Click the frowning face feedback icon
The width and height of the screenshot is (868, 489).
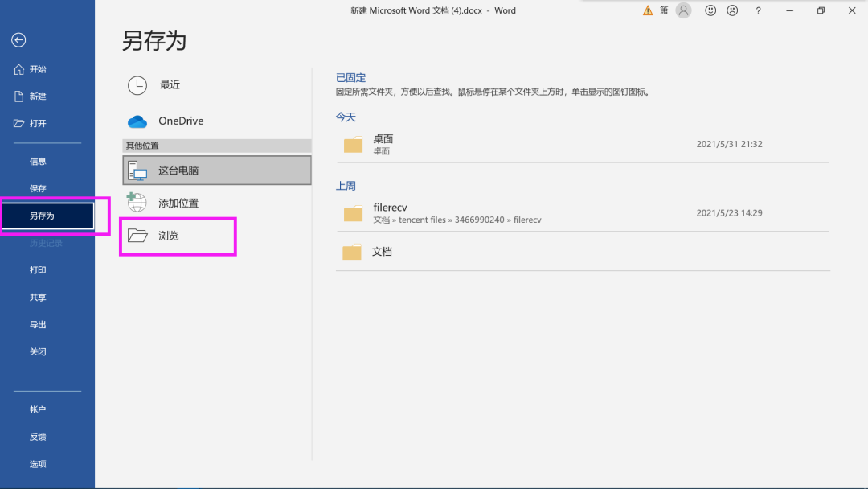coord(732,10)
